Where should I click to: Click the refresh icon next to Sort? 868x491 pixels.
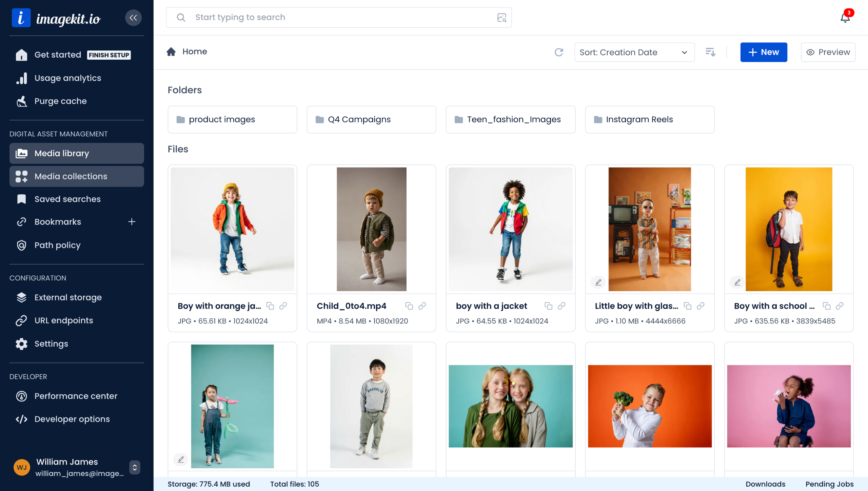tap(559, 52)
